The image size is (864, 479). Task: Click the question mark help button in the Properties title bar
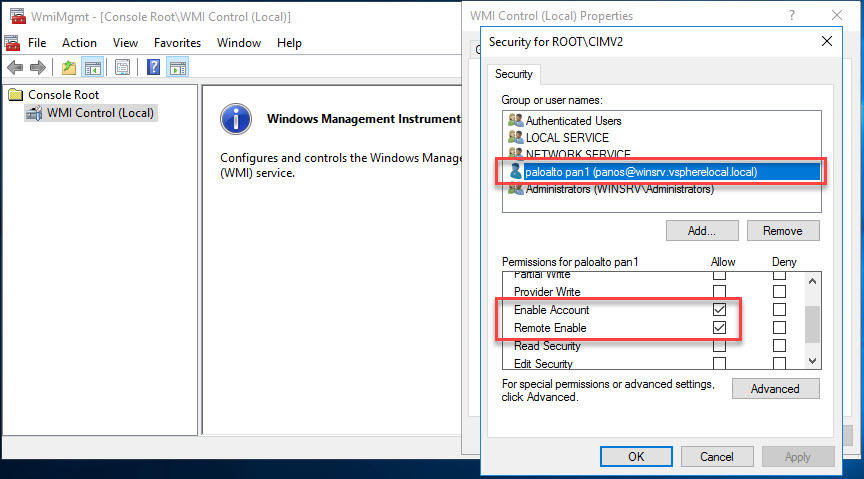point(792,16)
